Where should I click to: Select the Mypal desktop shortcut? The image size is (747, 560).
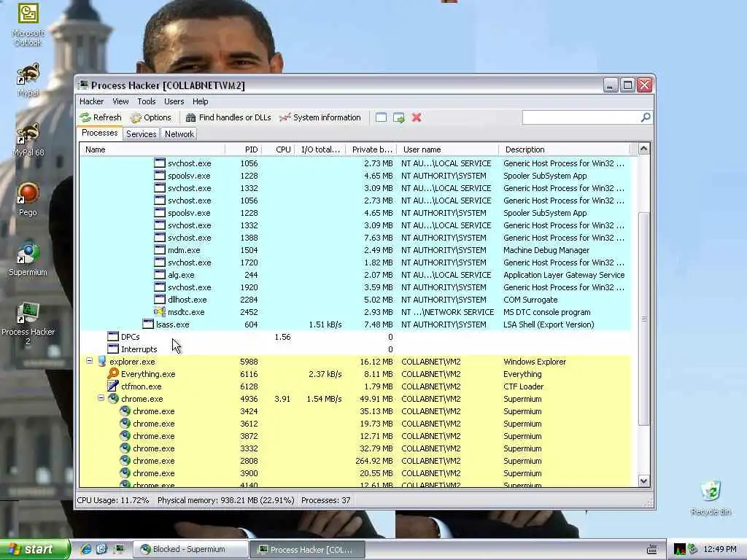[28, 79]
